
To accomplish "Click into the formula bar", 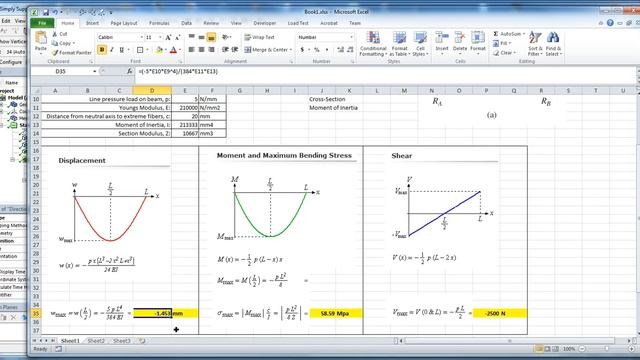I will click(384, 71).
